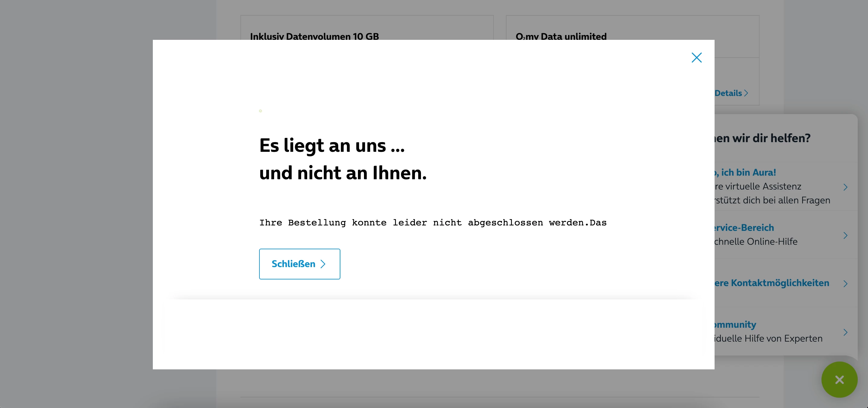The width and height of the screenshot is (868, 408).
Task: Select the 'Inklusiv Datenvolumen 10 GB' card title
Action: (314, 36)
